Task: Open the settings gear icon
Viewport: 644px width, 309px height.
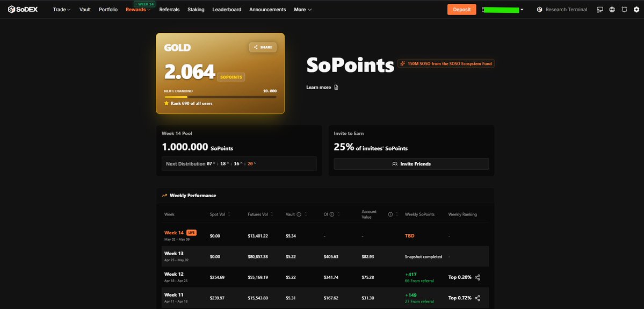Action: point(636,10)
